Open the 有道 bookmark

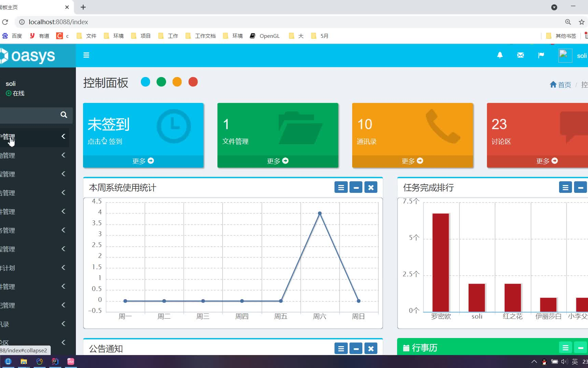point(39,36)
